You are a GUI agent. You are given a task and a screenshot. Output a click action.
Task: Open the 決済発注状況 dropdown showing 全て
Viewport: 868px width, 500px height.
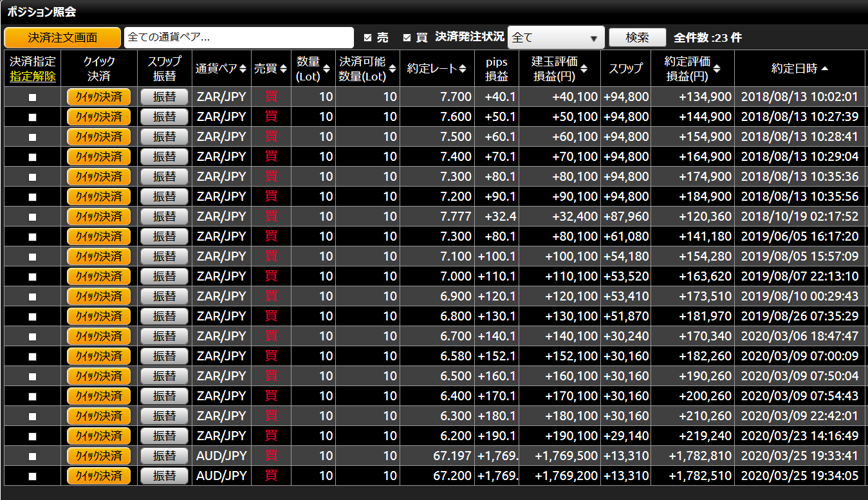(556, 38)
